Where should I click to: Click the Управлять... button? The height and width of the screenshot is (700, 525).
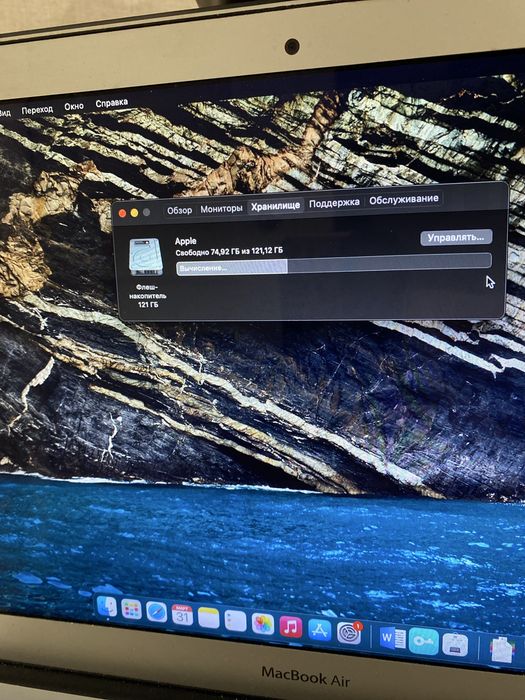point(456,237)
